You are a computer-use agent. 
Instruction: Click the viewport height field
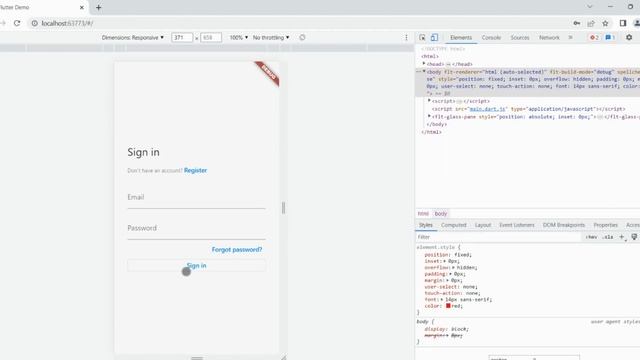pos(211,38)
